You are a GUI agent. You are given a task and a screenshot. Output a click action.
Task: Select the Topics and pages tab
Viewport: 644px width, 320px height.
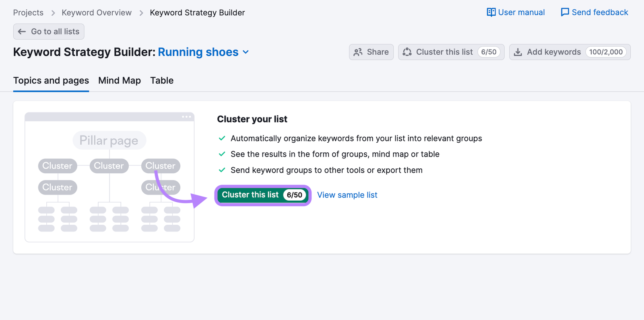(x=51, y=80)
